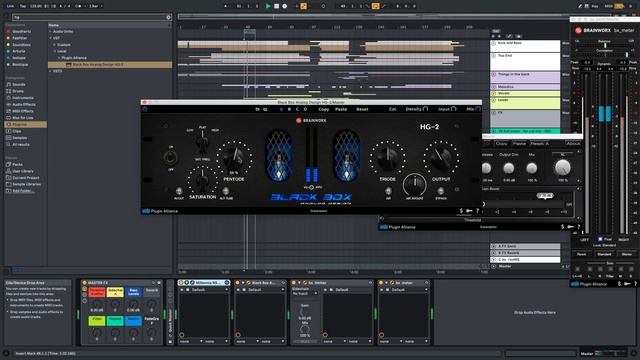Open the Sounds browser category
640x360 pixels.
coord(19,84)
